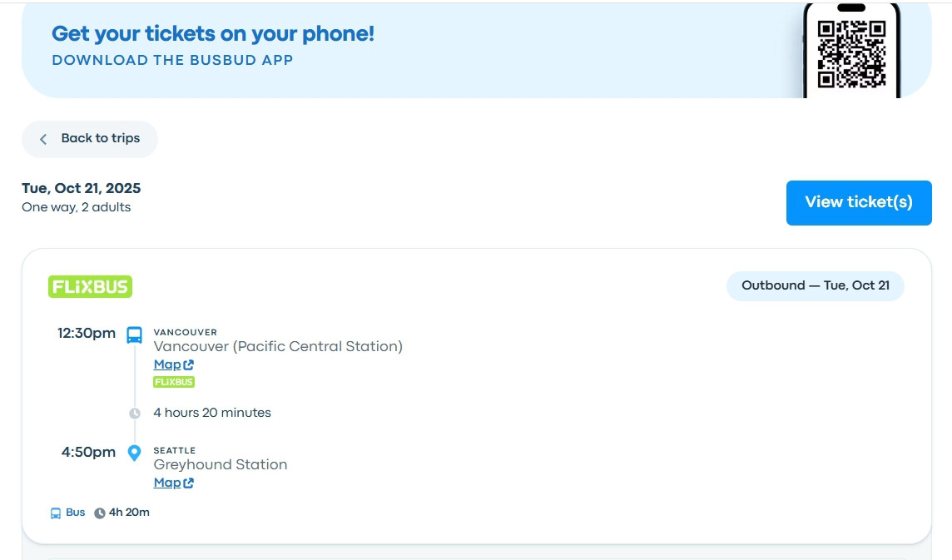Screen dimensions: 952x560
Task: Click the small green FlixBus badge under Vancouver
Action: (174, 382)
